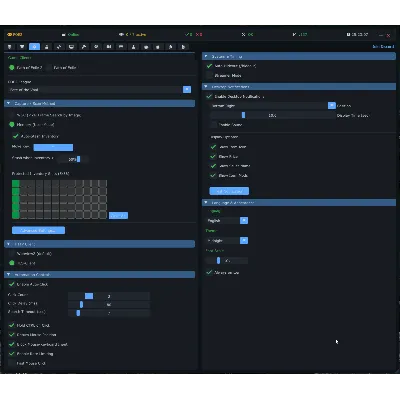The height and width of the screenshot is (400, 400).
Task: Click the blue button below the four checked right-panel options
Action: (x=229, y=191)
